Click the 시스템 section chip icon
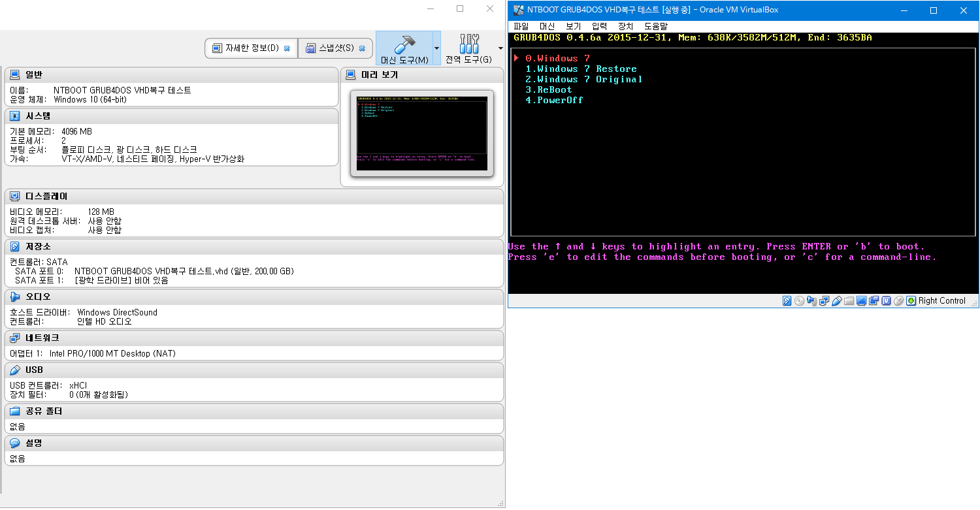Viewport: 980px width, 510px height. click(15, 116)
